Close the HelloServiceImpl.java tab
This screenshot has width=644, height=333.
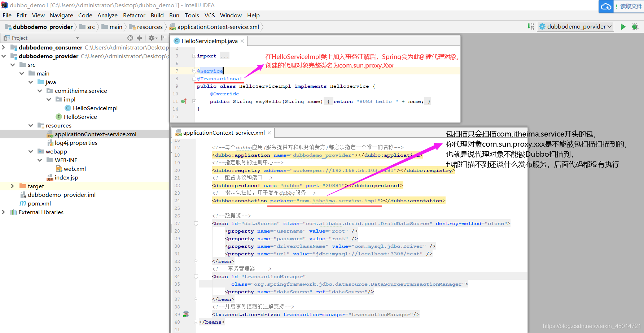pyautogui.click(x=242, y=41)
